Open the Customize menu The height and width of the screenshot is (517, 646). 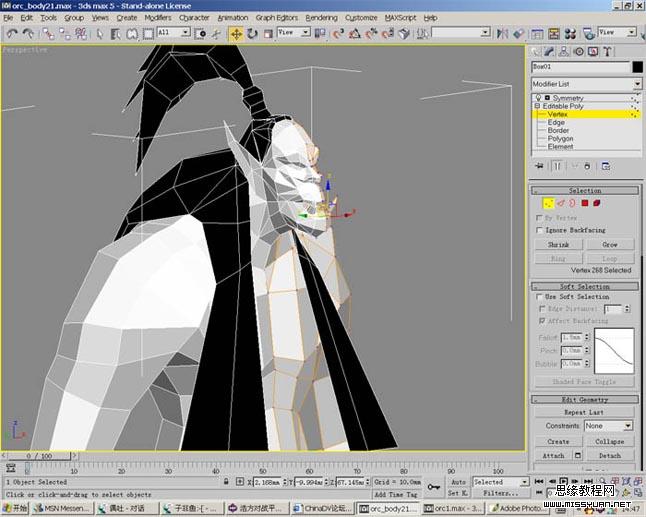click(x=361, y=18)
